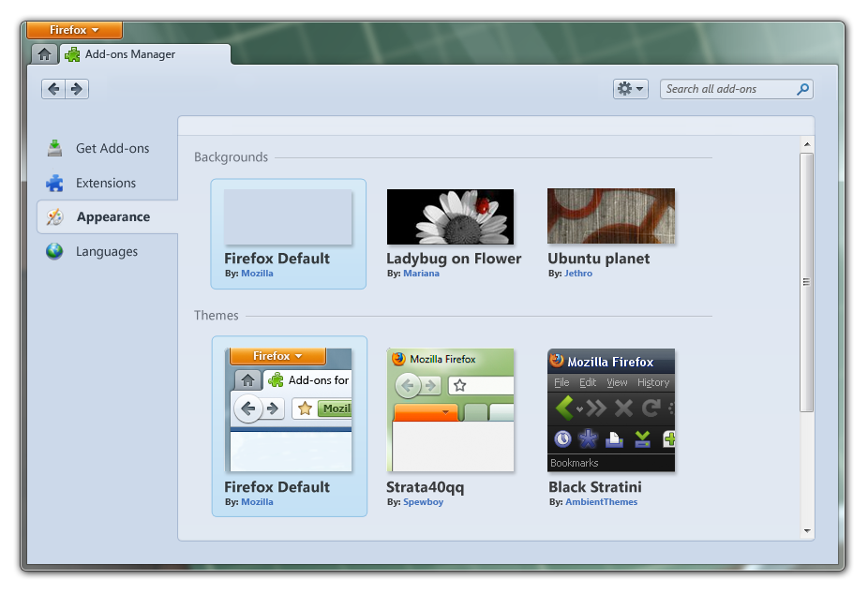Click the Home tab icon
868x594 pixels.
(44, 54)
